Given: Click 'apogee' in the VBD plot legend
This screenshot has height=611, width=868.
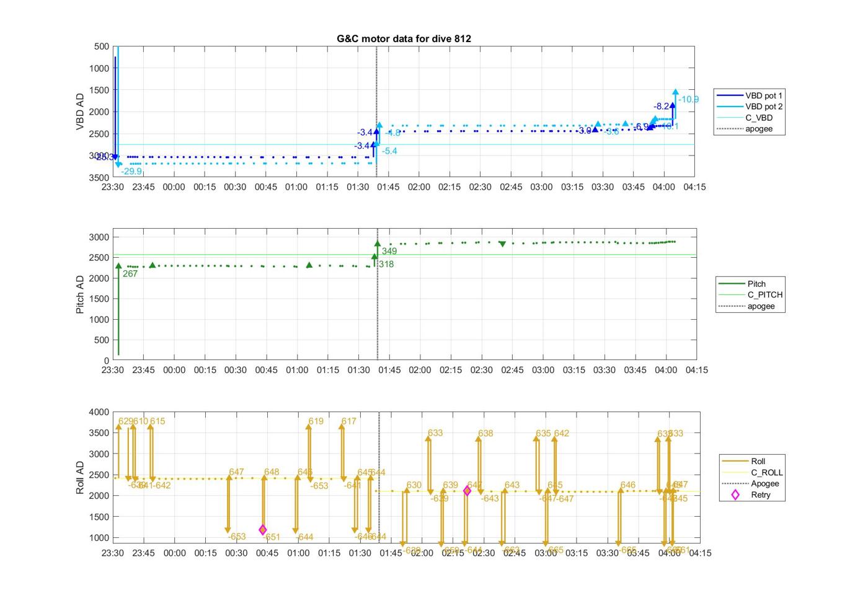Looking at the screenshot, I should [x=759, y=129].
